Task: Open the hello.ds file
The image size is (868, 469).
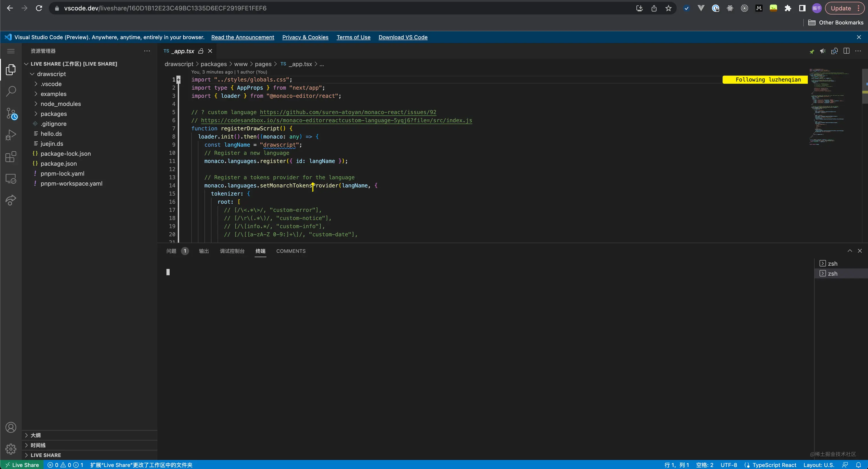Action: point(51,134)
